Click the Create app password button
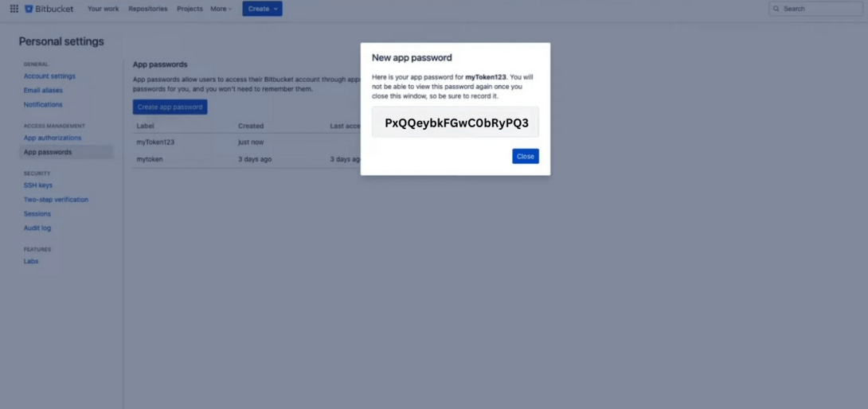Screen dimensions: 868x409 coord(170,107)
